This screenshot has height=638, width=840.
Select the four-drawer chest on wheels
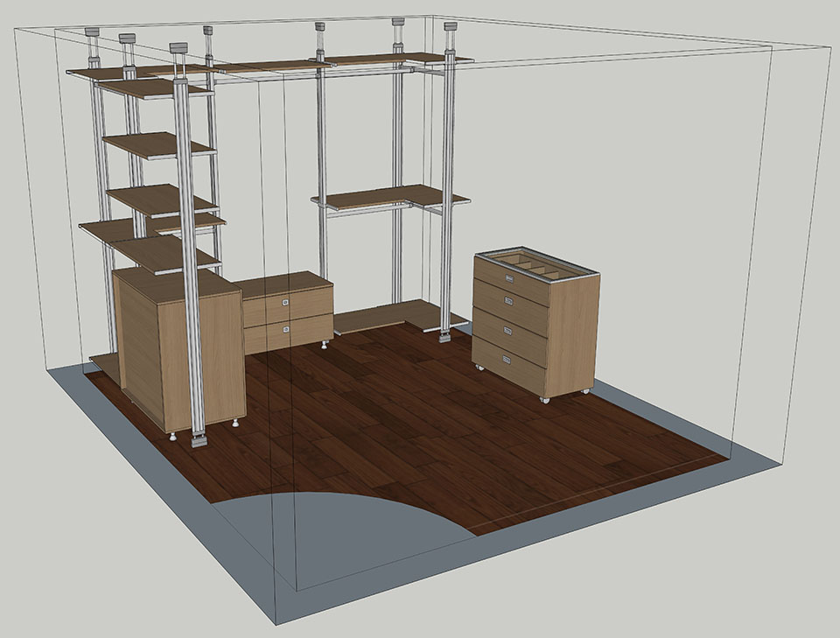535,324
